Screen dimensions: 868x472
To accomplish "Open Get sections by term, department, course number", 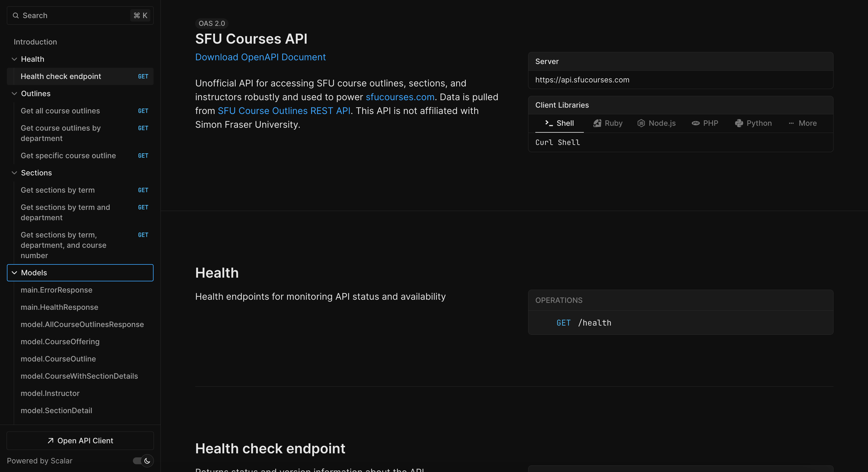I will tap(80, 245).
